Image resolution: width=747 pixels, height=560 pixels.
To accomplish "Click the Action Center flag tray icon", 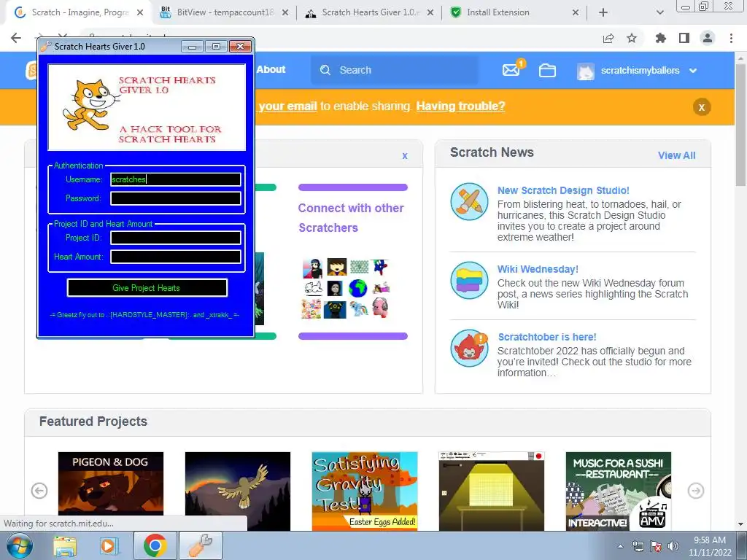I will point(656,546).
